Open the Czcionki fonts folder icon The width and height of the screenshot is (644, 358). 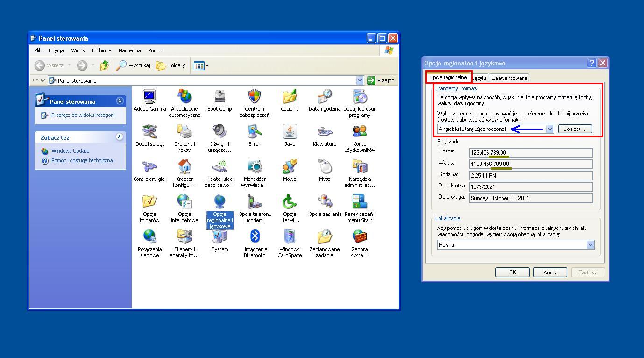[290, 97]
